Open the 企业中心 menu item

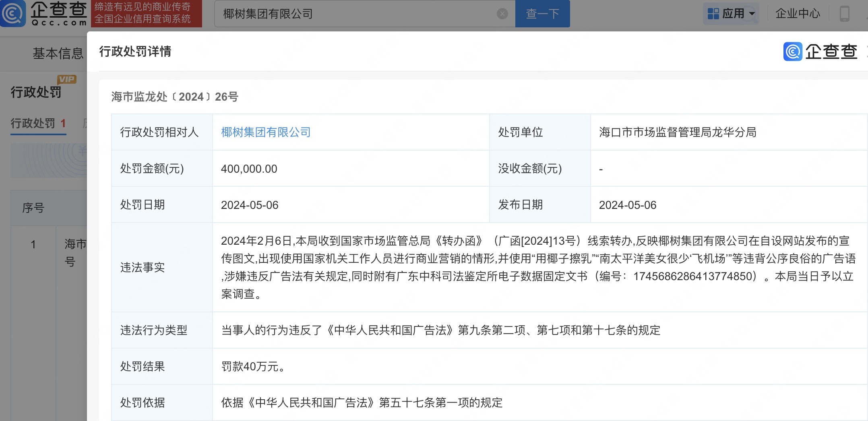pos(797,14)
